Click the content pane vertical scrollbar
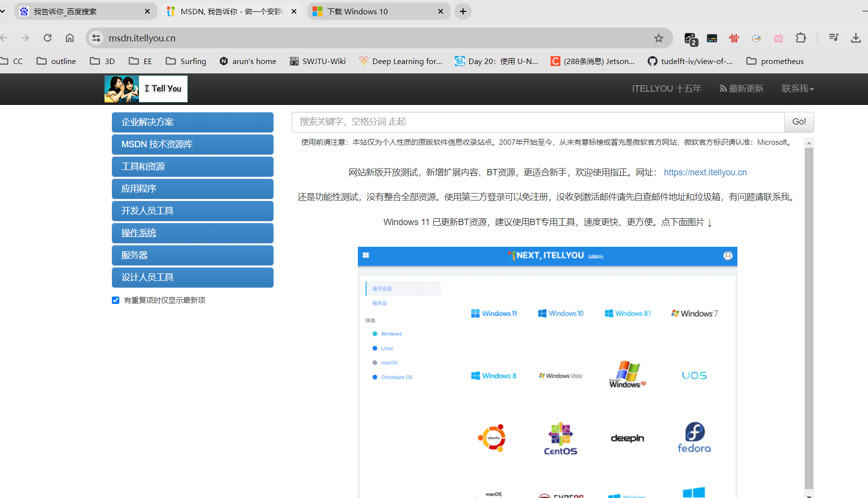 tap(809, 319)
